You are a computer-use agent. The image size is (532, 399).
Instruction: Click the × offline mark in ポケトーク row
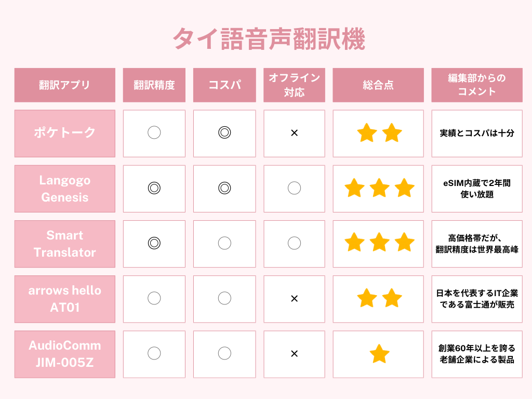tap(294, 133)
